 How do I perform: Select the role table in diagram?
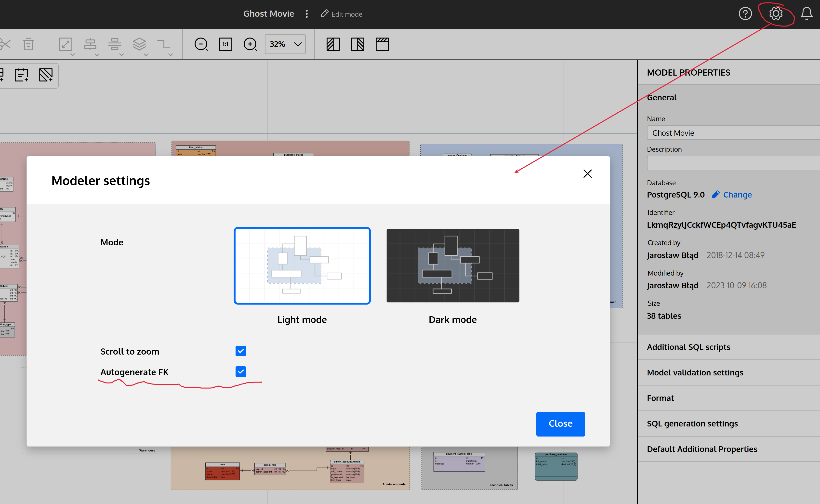(222, 471)
